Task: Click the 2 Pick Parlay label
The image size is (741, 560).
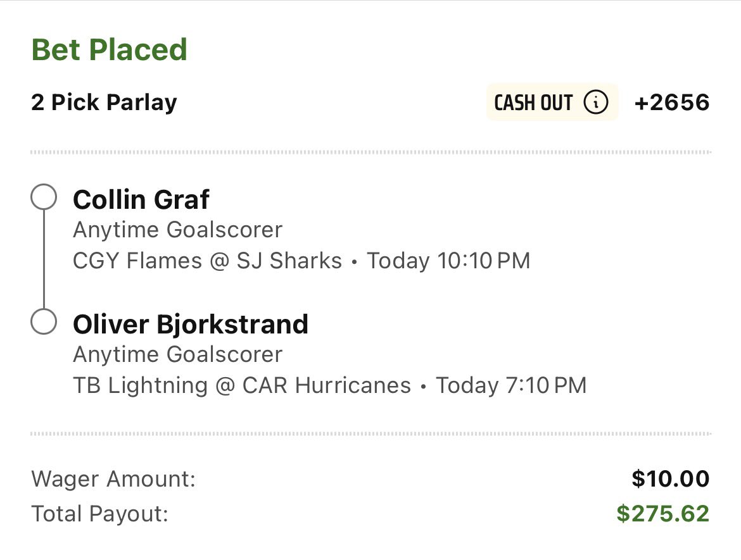Action: [104, 103]
